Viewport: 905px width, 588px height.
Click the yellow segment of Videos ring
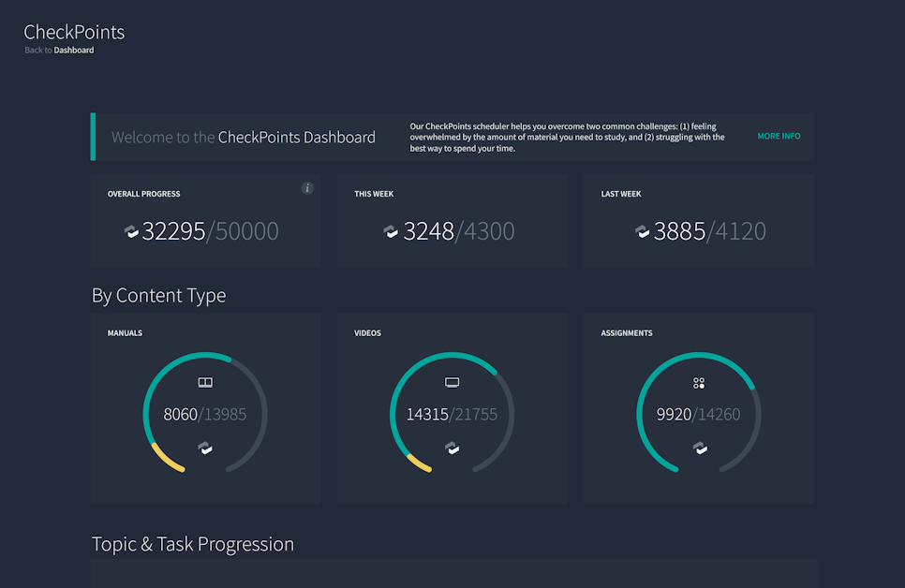click(418, 462)
